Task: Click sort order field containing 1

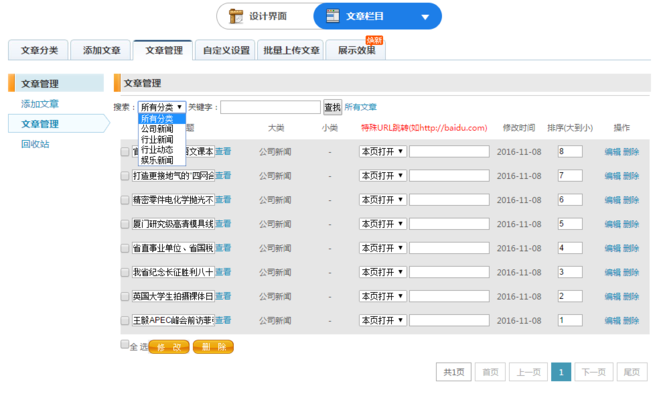Action: (570, 320)
